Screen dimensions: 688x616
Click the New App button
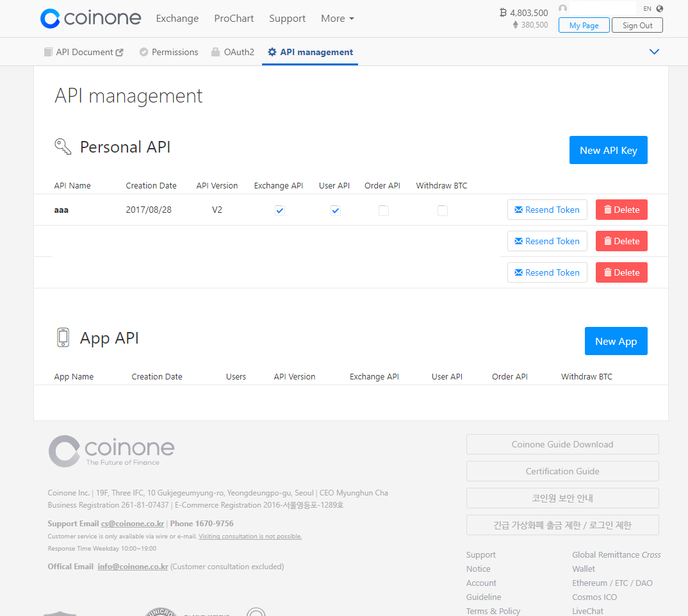tap(616, 341)
